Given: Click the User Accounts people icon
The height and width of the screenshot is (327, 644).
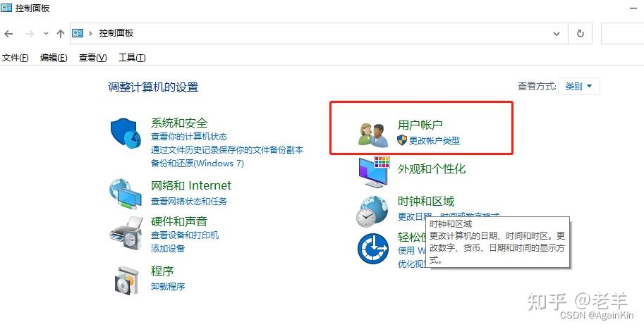Looking at the screenshot, I should point(373,135).
